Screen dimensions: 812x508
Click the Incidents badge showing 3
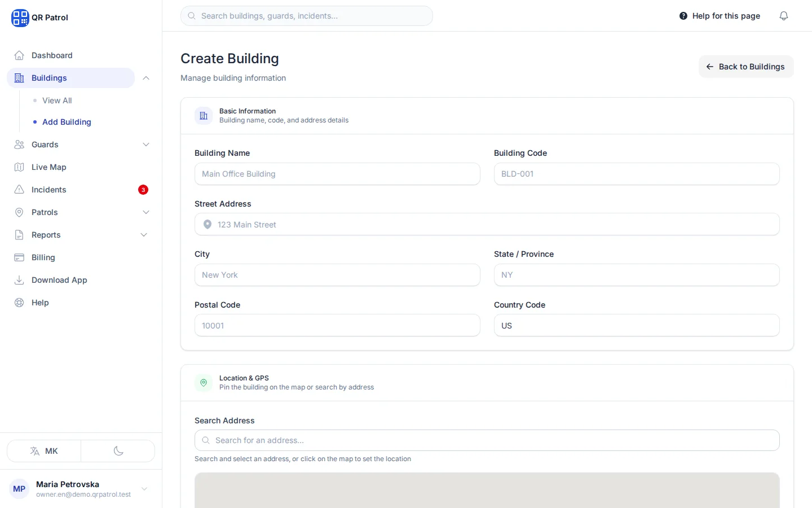pyautogui.click(x=143, y=190)
